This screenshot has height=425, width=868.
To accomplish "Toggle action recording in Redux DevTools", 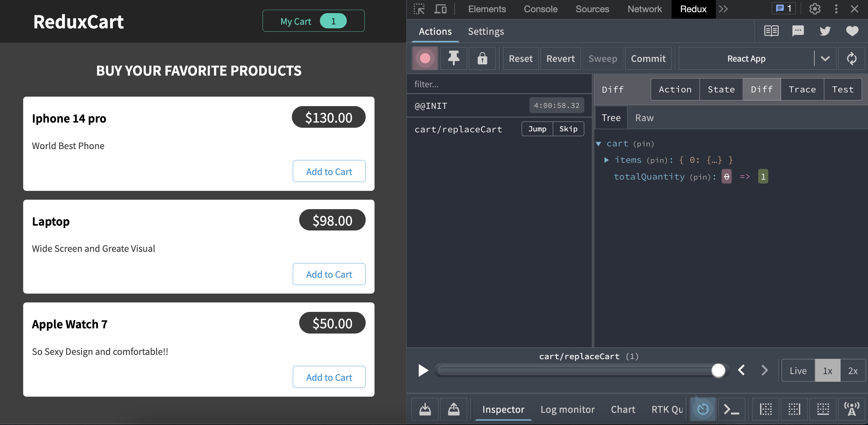I will click(x=425, y=58).
